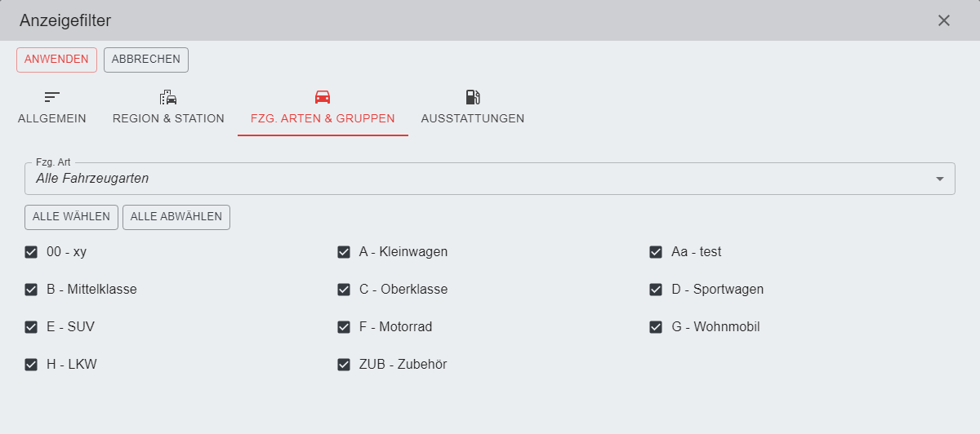980x434 pixels.
Task: Deselect everything with ALLE ABWÄHLEN
Action: tap(176, 217)
